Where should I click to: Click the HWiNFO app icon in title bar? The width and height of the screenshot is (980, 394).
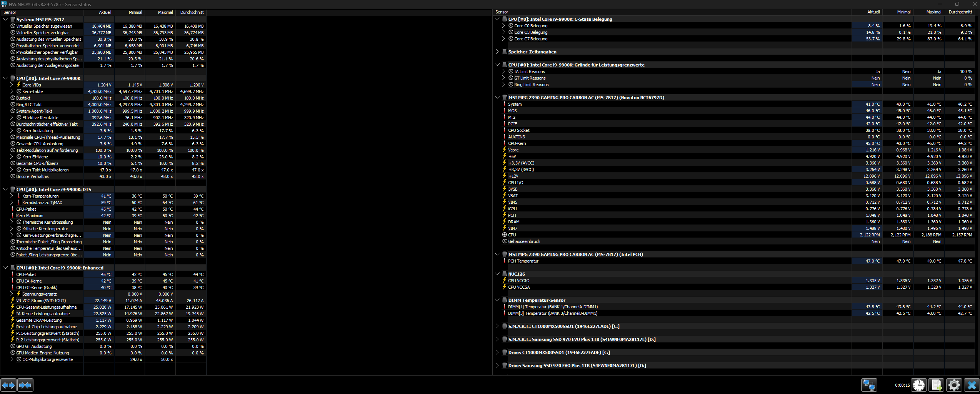tap(4, 4)
